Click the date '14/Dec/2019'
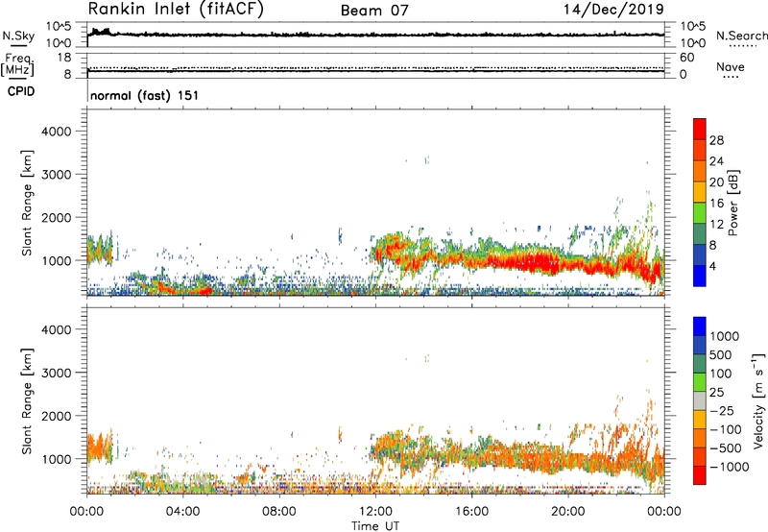 [x=613, y=9]
